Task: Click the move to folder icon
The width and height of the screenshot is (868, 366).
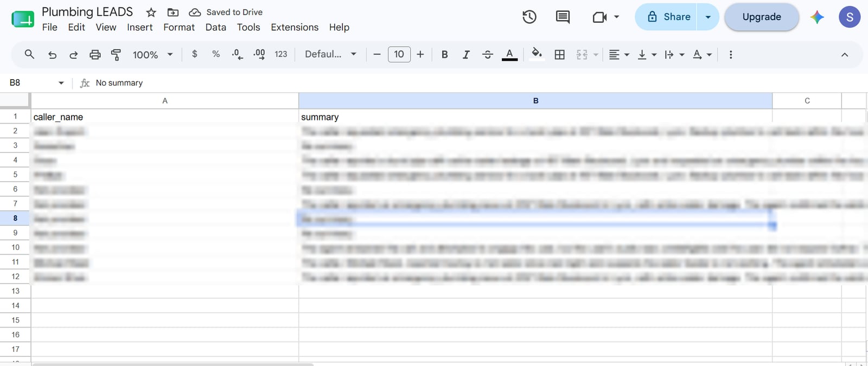Action: point(173,12)
